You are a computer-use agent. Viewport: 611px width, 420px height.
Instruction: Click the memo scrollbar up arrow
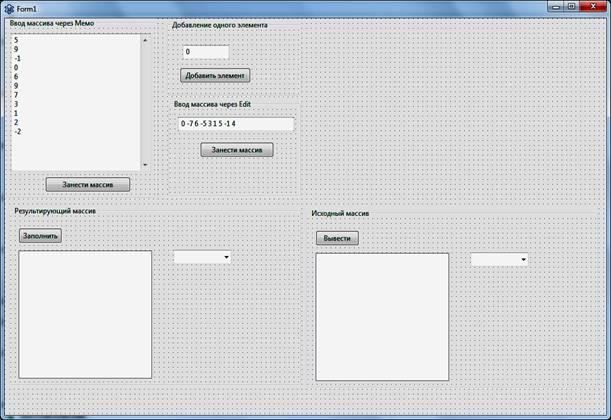(x=145, y=40)
